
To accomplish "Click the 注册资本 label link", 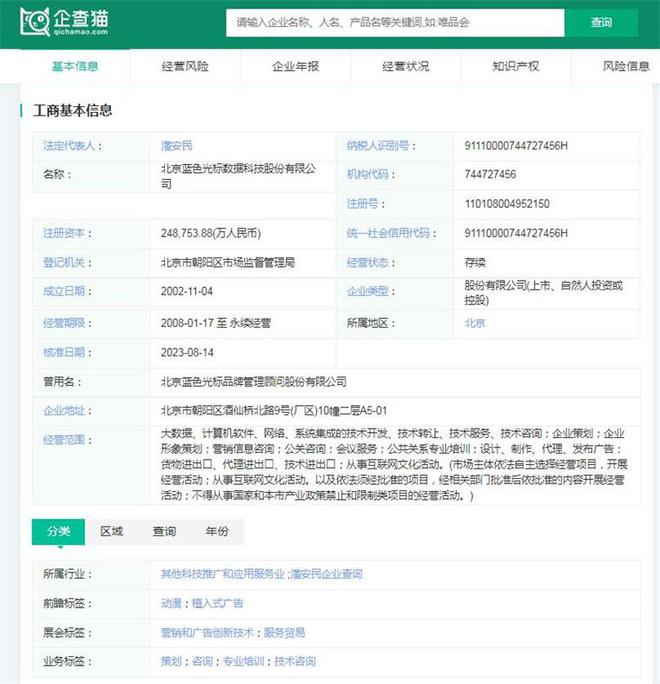I will pos(64,233).
